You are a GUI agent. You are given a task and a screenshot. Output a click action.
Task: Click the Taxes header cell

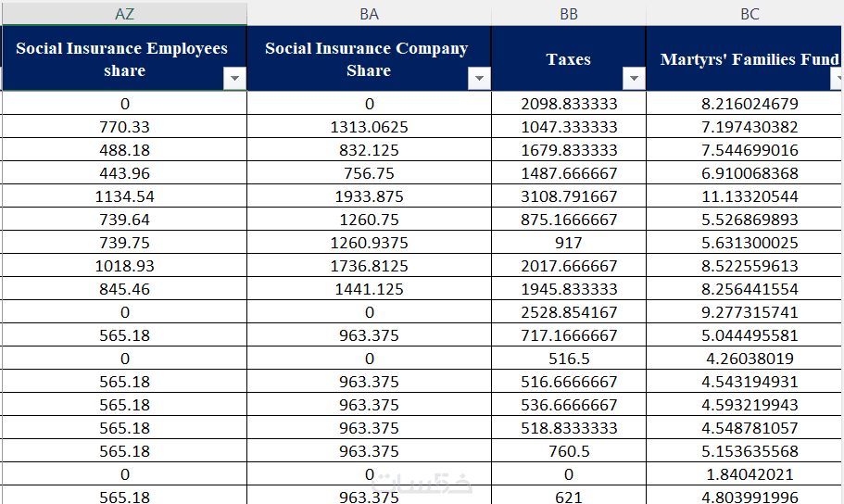pos(569,58)
